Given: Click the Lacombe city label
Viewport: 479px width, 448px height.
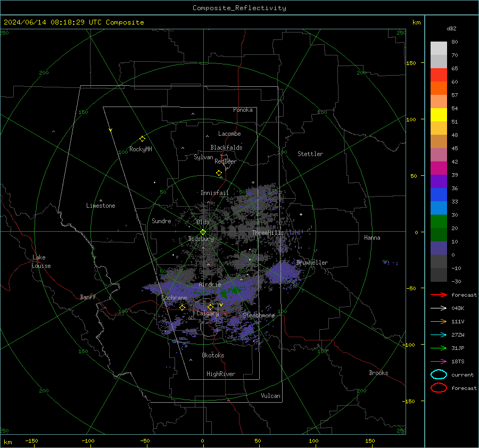Looking at the screenshot, I should coord(229,134).
